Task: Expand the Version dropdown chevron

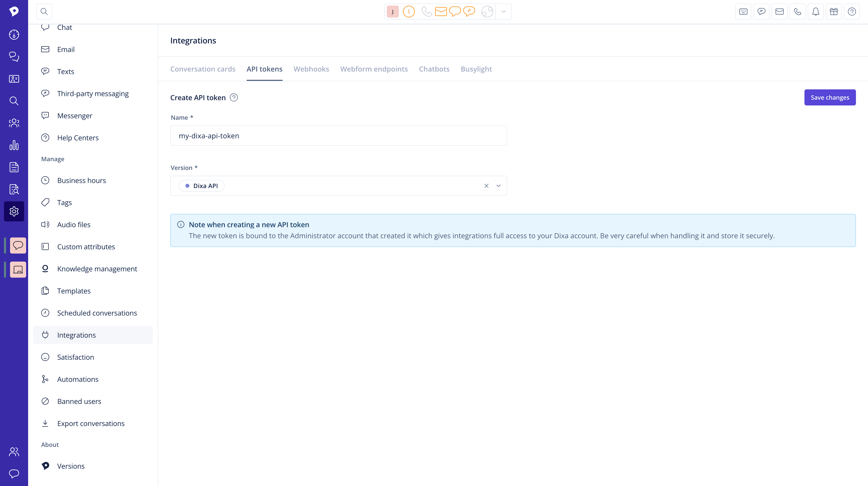Action: [x=498, y=186]
